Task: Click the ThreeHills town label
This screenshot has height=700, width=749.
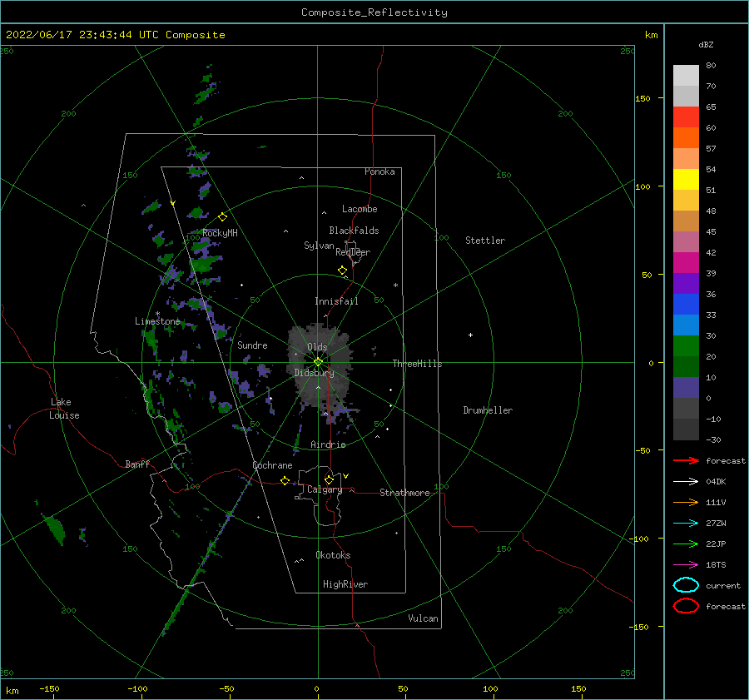Action: (x=417, y=364)
